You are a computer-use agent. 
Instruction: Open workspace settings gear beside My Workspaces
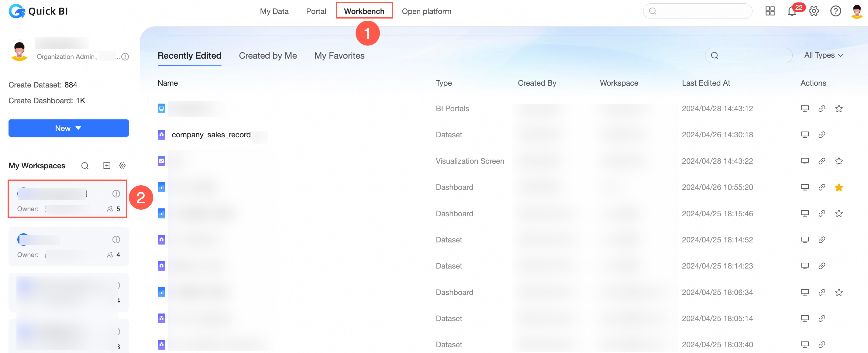[122, 165]
